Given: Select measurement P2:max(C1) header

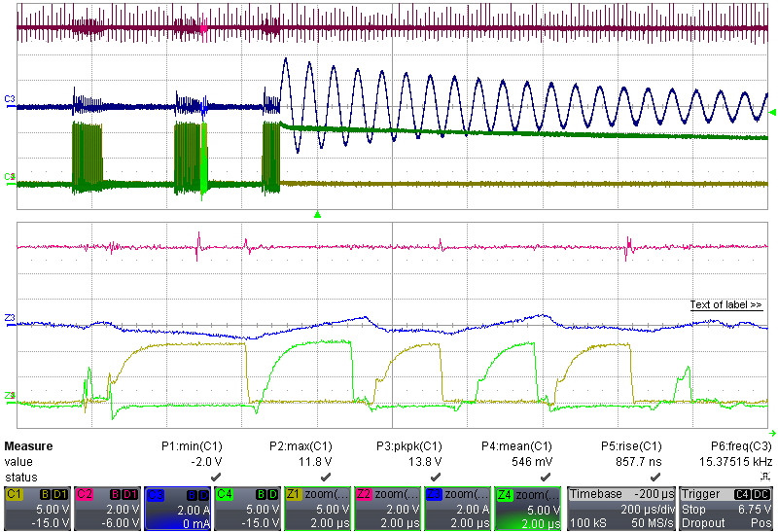Looking at the screenshot, I should [x=301, y=446].
